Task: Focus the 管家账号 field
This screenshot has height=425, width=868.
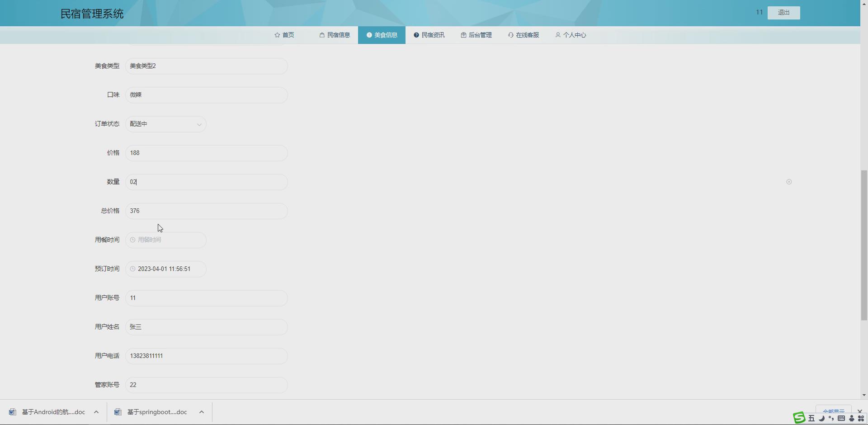Action: 206,385
